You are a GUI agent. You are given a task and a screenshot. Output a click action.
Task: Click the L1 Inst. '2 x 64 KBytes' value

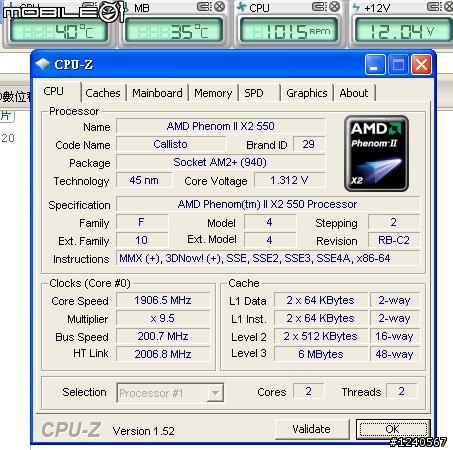click(321, 318)
